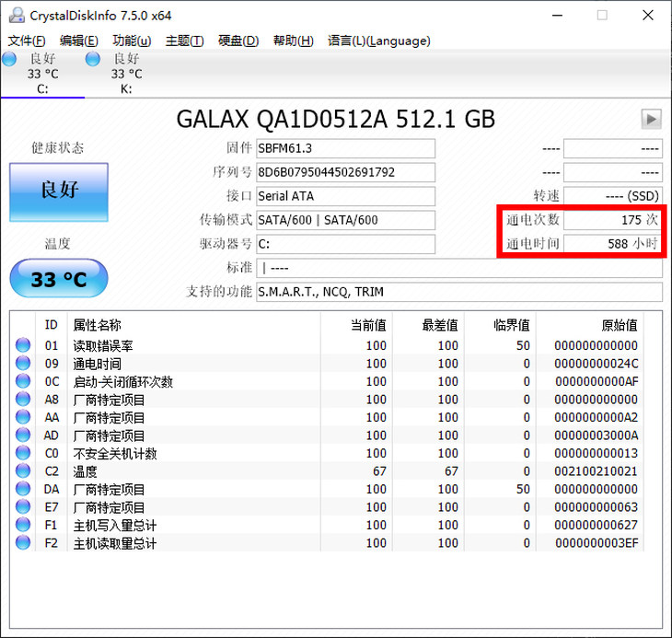The height and width of the screenshot is (638, 672).
Task: Open the 编辑(E) menu
Action: [x=79, y=41]
